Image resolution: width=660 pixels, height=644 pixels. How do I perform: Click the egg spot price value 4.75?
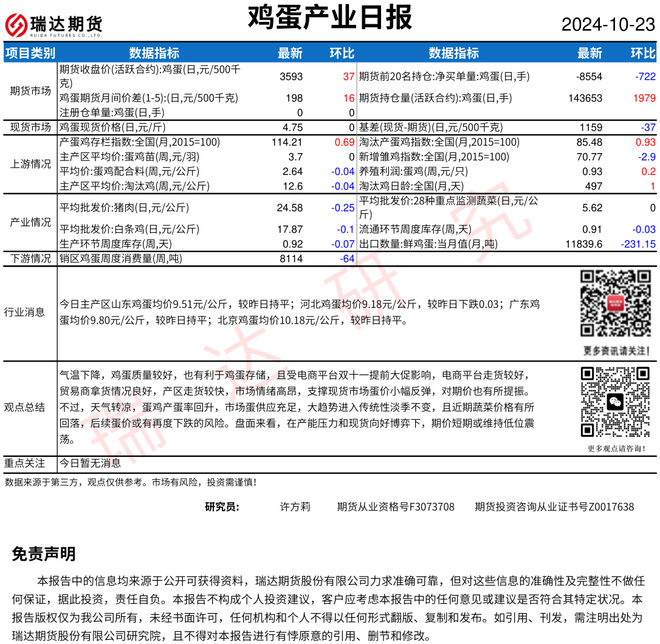pos(292,128)
